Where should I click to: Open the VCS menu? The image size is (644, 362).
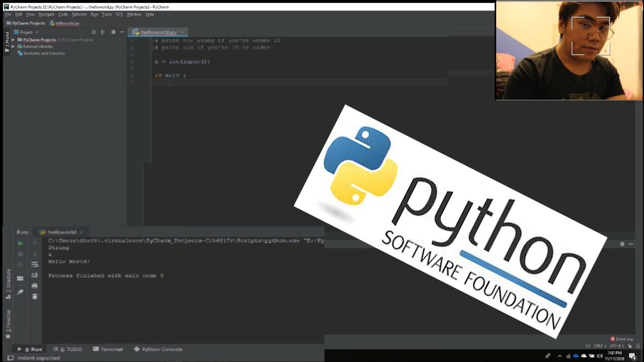point(119,15)
